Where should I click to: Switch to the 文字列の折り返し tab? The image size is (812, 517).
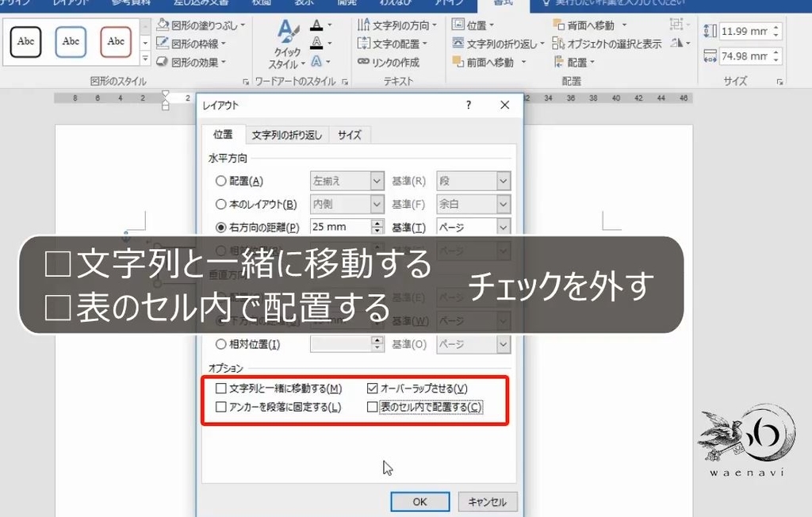click(x=287, y=136)
